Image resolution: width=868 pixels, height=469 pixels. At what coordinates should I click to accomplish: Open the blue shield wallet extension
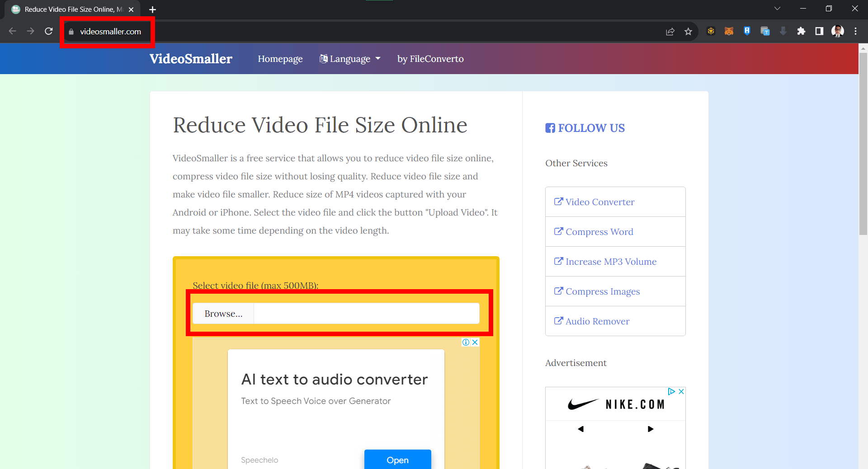[x=747, y=31]
